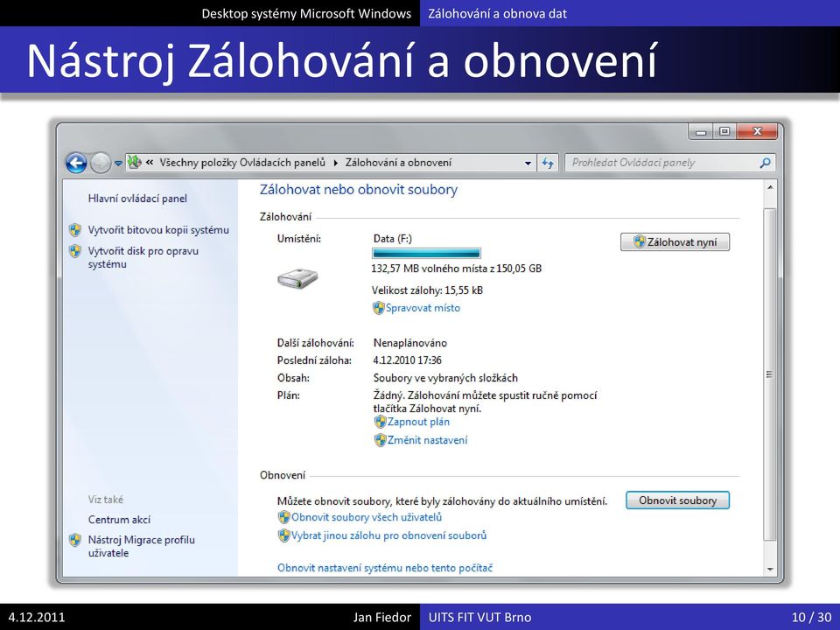The image size is (840, 630).
Task: Click the window Maximize button
Action: coord(724,131)
